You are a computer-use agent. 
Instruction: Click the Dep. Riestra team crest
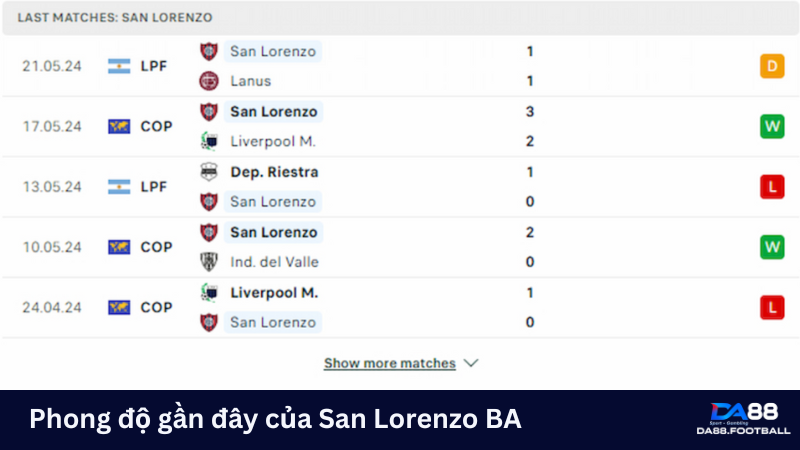(209, 172)
